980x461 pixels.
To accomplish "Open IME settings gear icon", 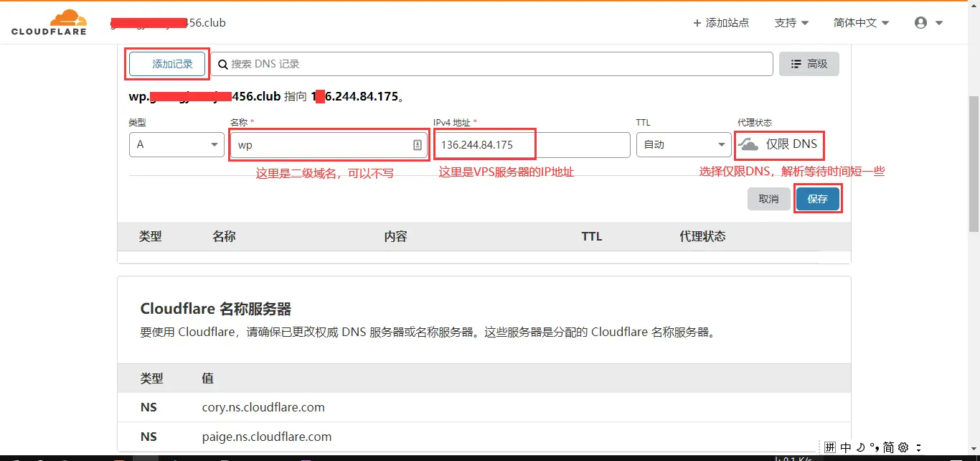I will tap(903, 447).
